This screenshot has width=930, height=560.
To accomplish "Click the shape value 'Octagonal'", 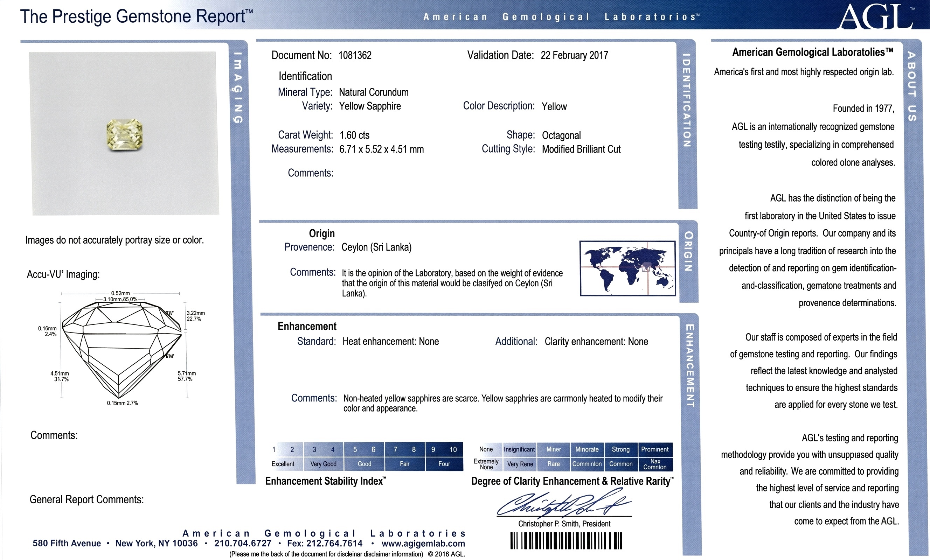I will coord(561,135).
